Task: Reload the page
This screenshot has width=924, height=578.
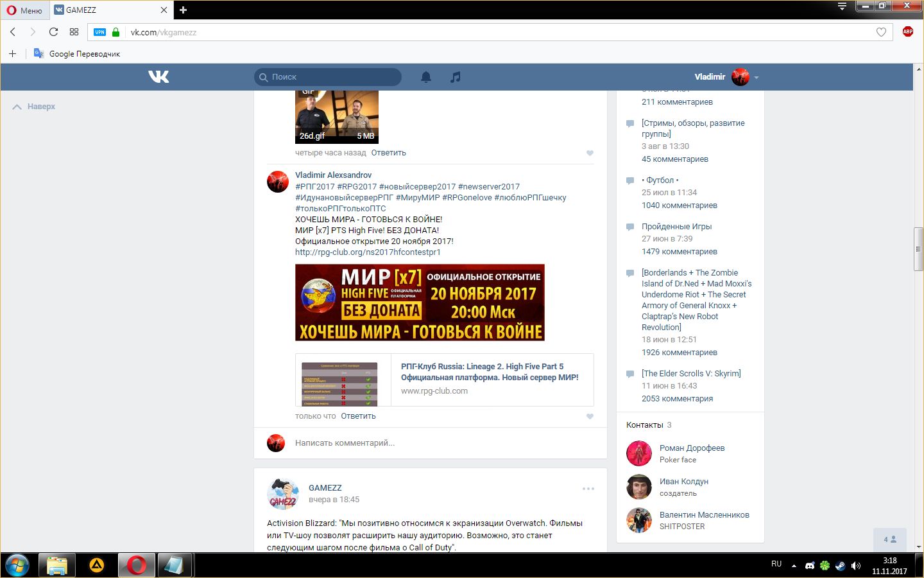Action: click(x=54, y=32)
